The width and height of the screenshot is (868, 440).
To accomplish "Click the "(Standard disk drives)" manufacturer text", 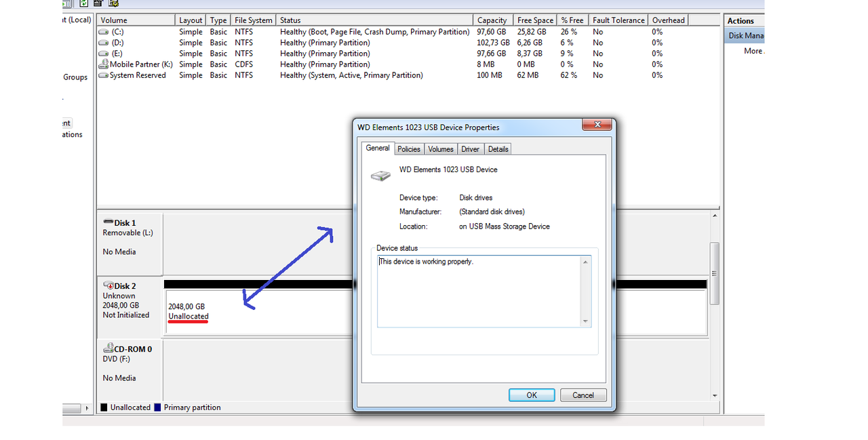I will [492, 212].
